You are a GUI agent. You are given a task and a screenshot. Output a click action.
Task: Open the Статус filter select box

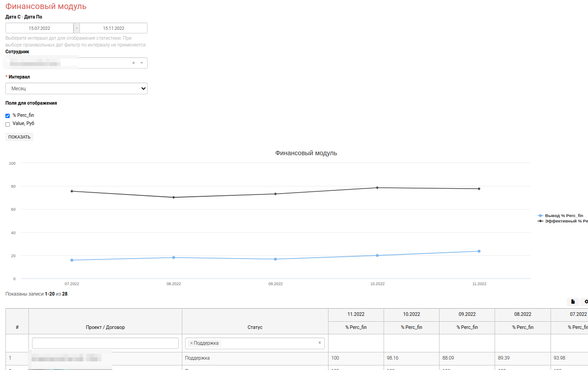point(266,343)
